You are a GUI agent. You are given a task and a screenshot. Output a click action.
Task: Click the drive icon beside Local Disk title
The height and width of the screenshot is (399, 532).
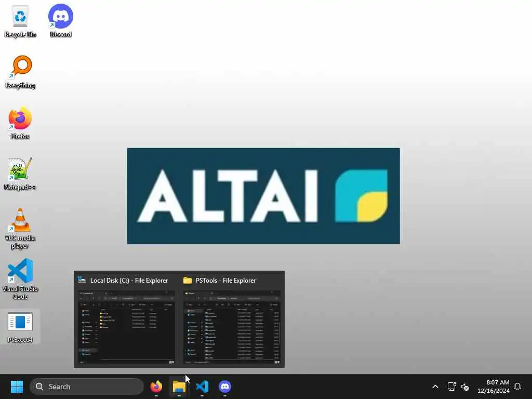(82, 280)
